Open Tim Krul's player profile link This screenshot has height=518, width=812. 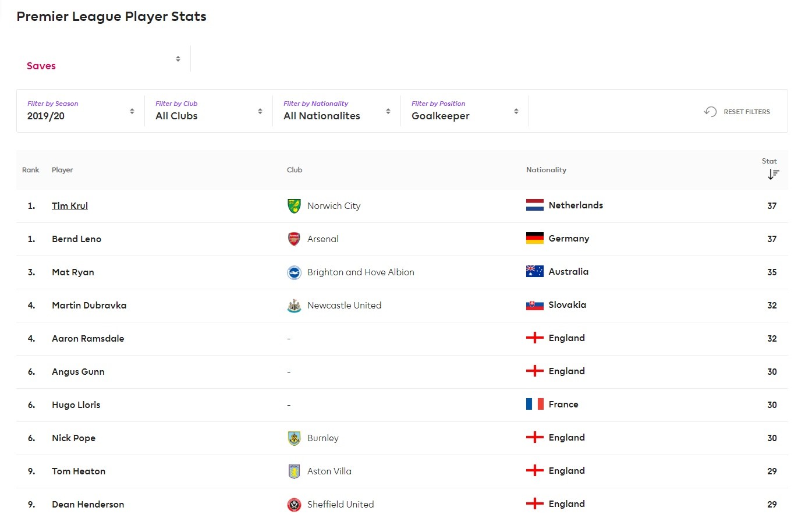point(70,206)
